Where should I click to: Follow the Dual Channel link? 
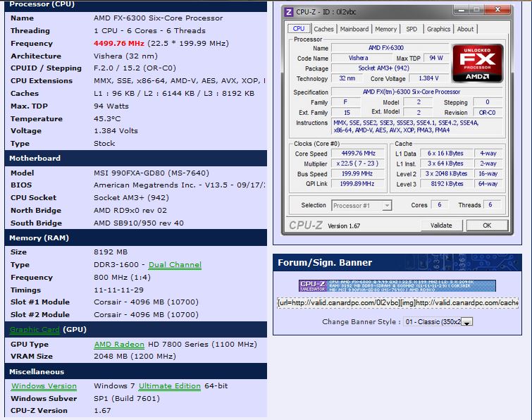[x=175, y=265]
